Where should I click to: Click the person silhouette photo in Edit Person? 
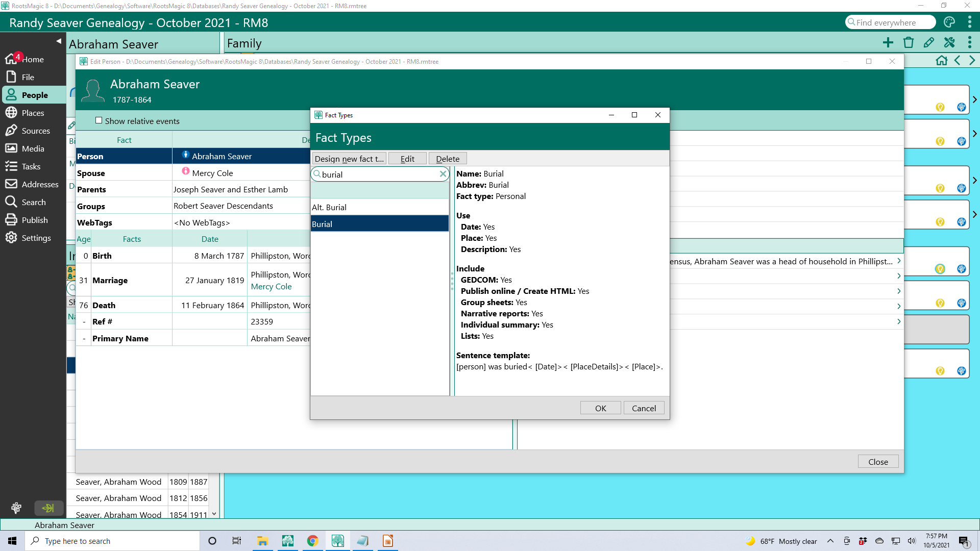click(93, 90)
